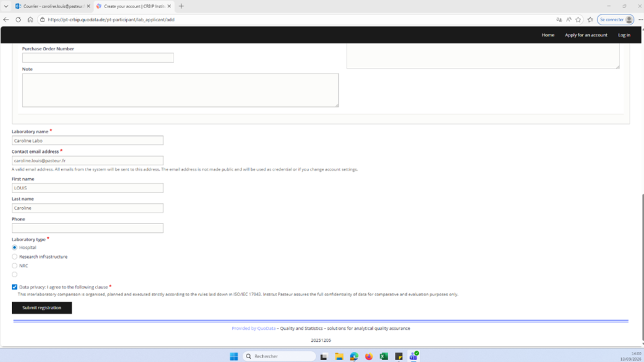Select the Create your account tab
The height and width of the screenshot is (362, 644).
click(134, 6)
